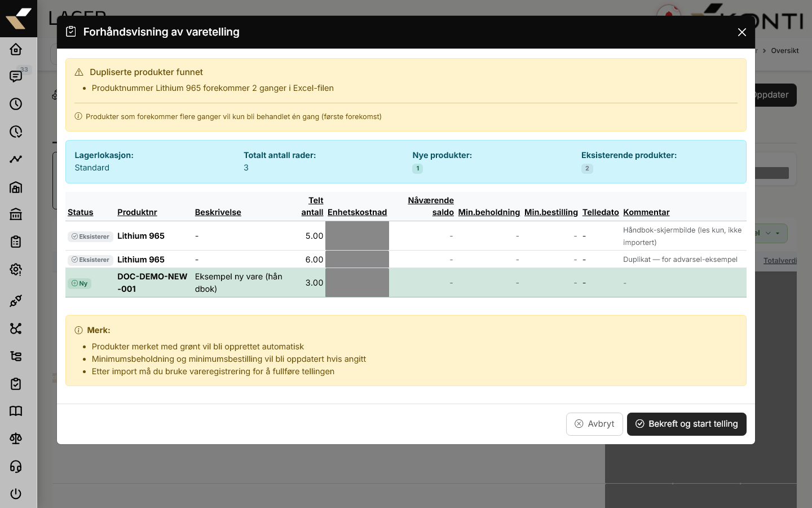812x508 pixels.
Task: Click the Nye produkter count badge 1
Action: (417, 168)
